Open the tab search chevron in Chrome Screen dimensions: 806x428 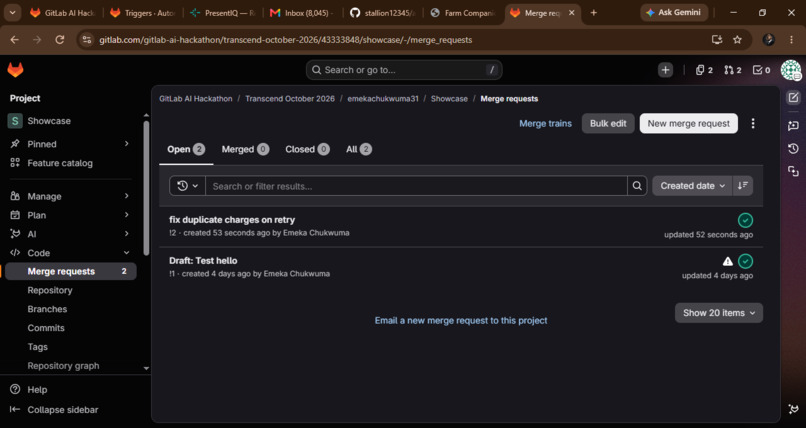tap(12, 13)
